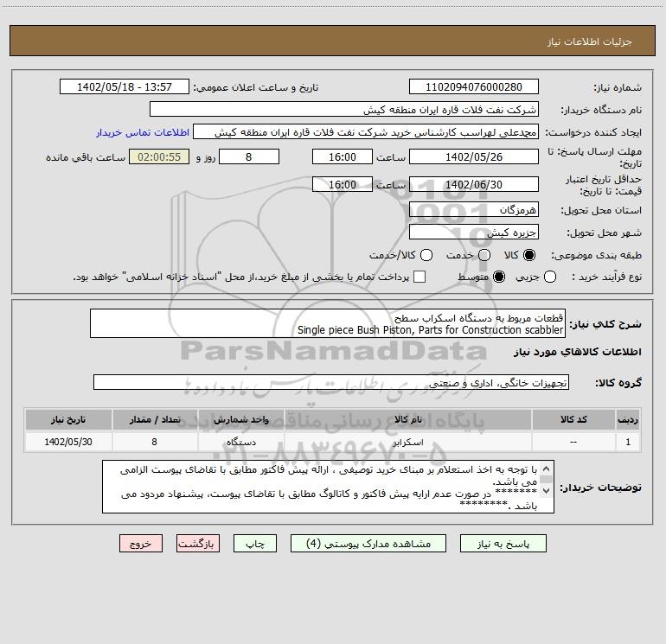Image resolution: width=666 pixels, height=644 pixels.
Task: Click the شهر محل تحویل field جزیره کیش
Action: [474, 233]
